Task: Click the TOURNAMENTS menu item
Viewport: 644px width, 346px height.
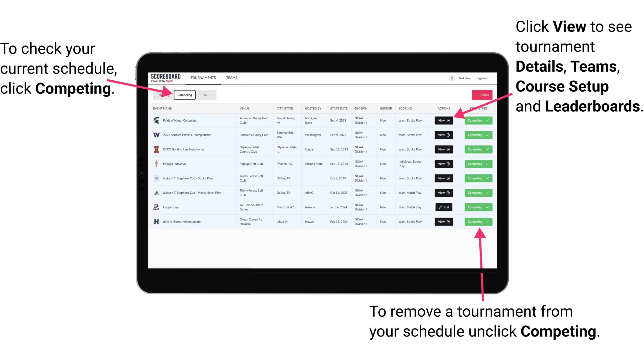Action: (203, 77)
